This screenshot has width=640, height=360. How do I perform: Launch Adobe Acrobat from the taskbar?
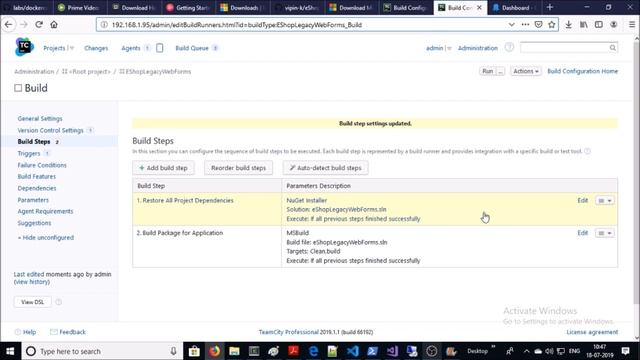tap(293, 351)
